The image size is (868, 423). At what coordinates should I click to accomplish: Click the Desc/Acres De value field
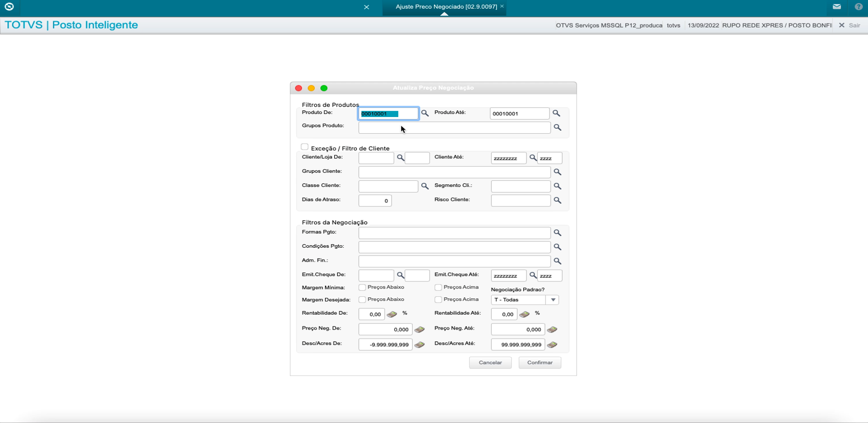click(385, 345)
